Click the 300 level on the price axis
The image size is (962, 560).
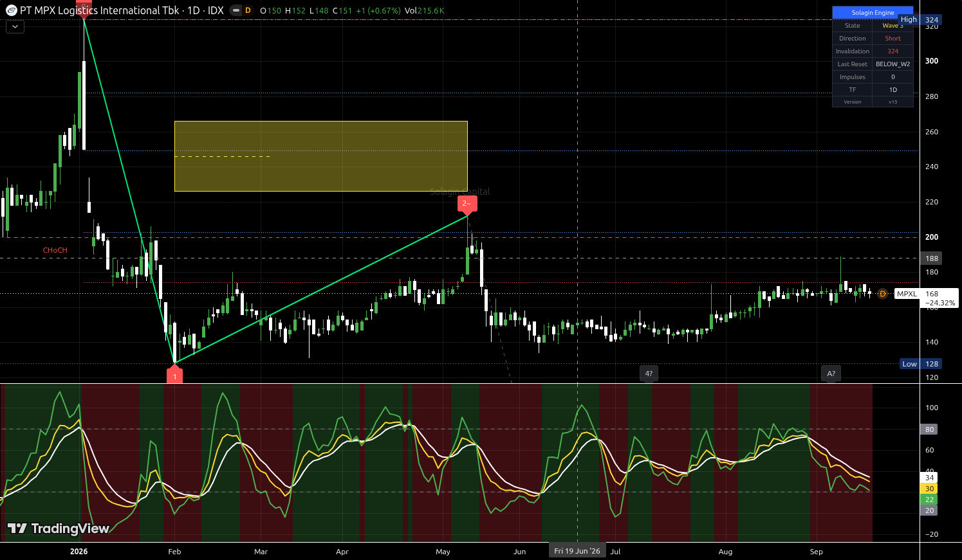pyautogui.click(x=931, y=61)
